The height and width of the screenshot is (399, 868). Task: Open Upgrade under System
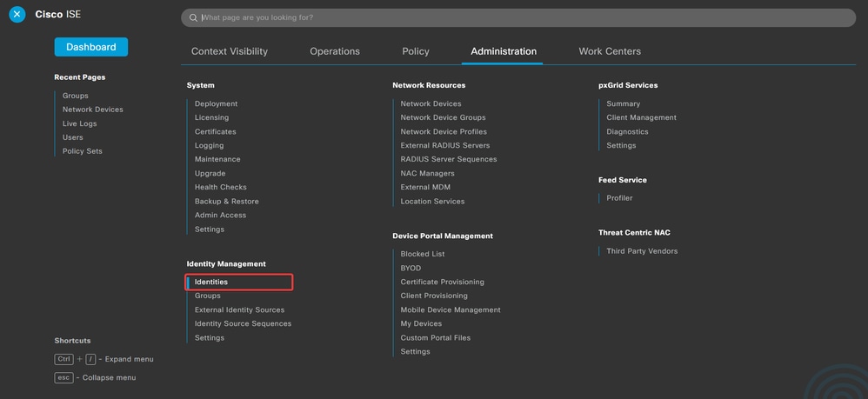(210, 173)
